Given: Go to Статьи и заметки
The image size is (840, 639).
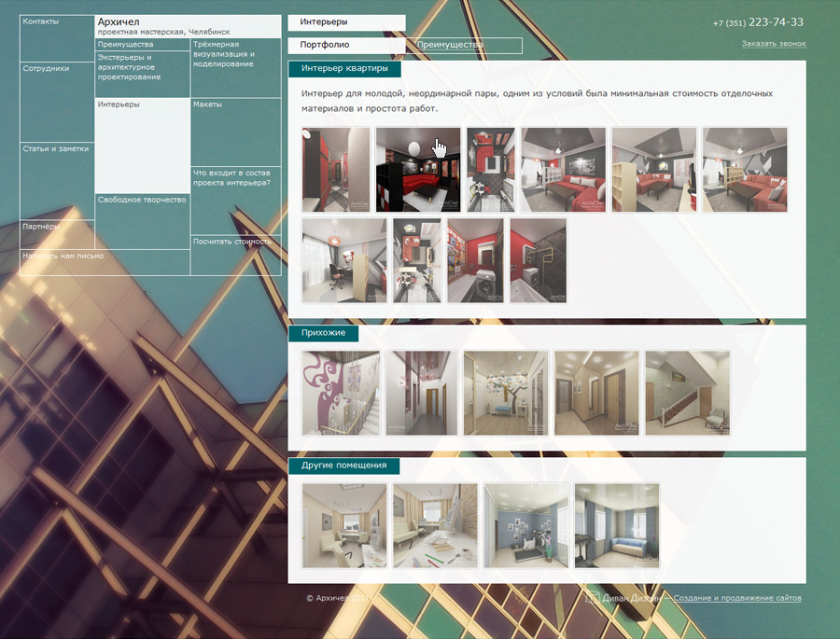Looking at the screenshot, I should 57,180.
